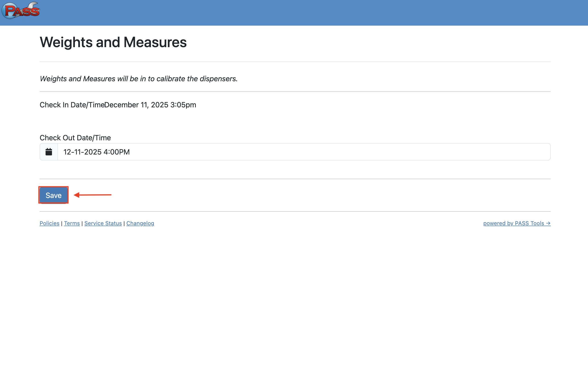588x368 pixels.
Task: Open the Changelog footer link
Action: 140,223
